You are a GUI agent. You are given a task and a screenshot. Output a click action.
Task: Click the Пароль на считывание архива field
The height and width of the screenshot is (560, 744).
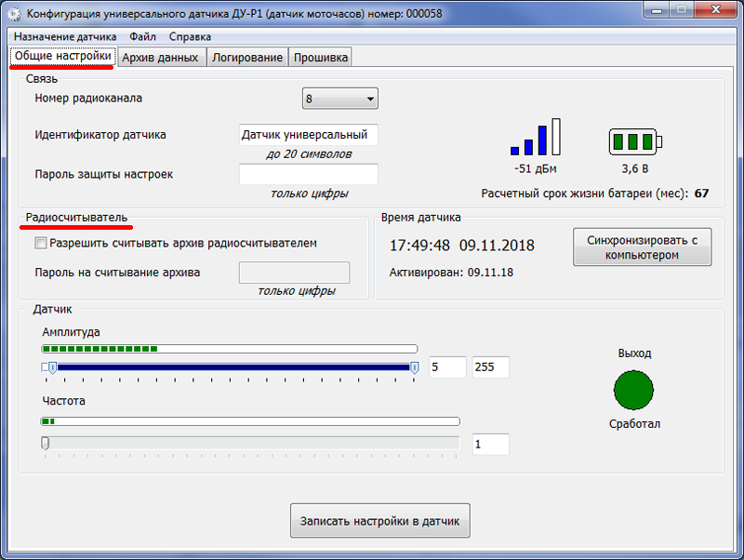pyautogui.click(x=294, y=273)
